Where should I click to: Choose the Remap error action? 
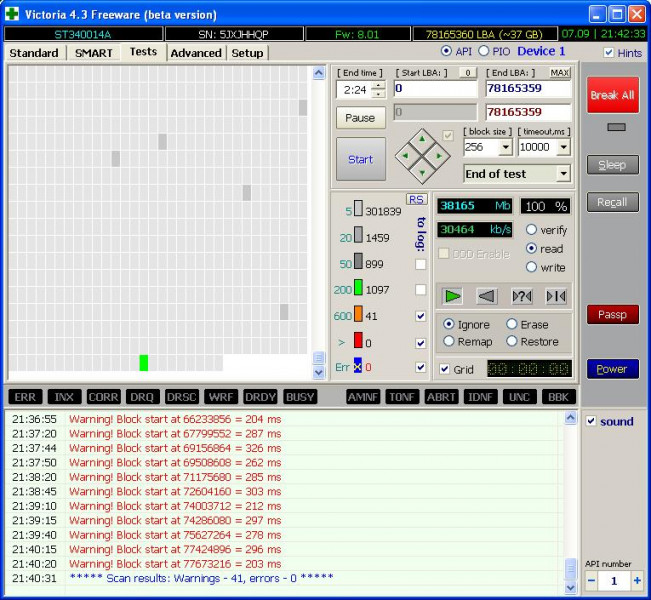[x=448, y=341]
